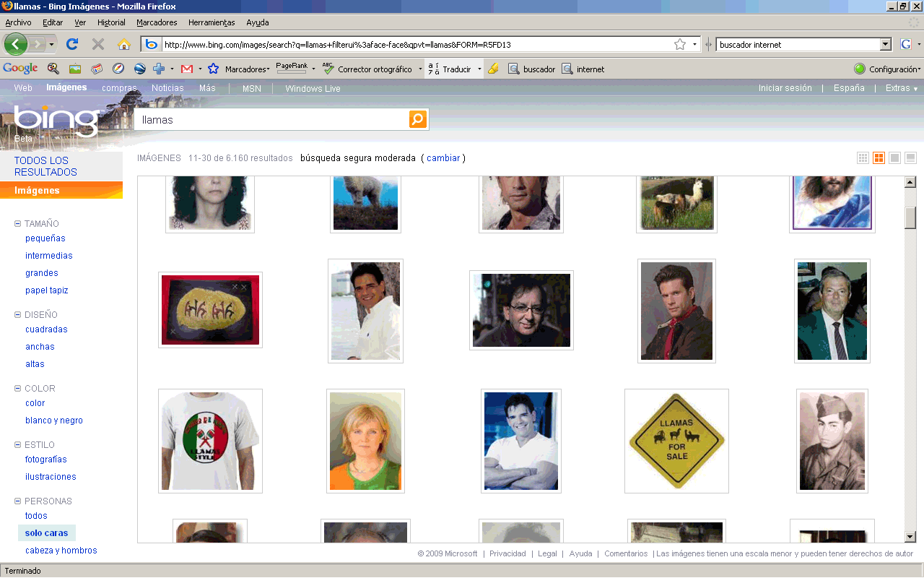Image resolution: width=924 pixels, height=578 pixels.
Task: Click the Traducir translate button
Action: (450, 69)
